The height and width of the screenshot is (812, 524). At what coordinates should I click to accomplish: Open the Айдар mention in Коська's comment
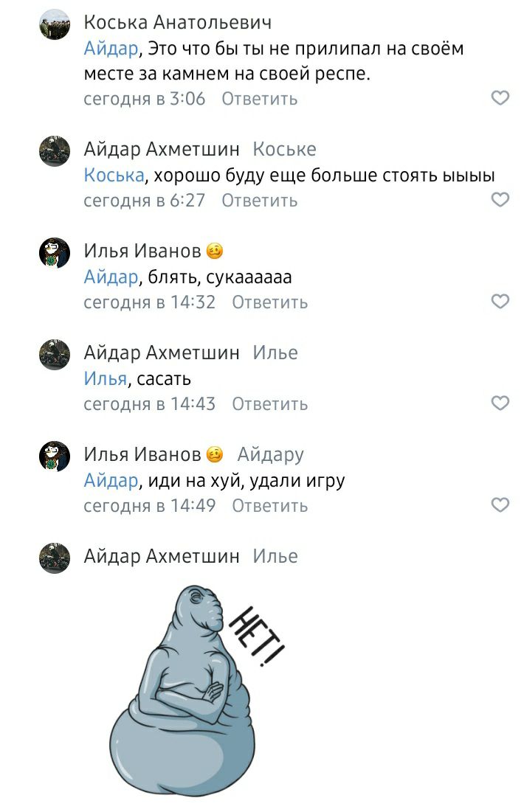coord(111,49)
